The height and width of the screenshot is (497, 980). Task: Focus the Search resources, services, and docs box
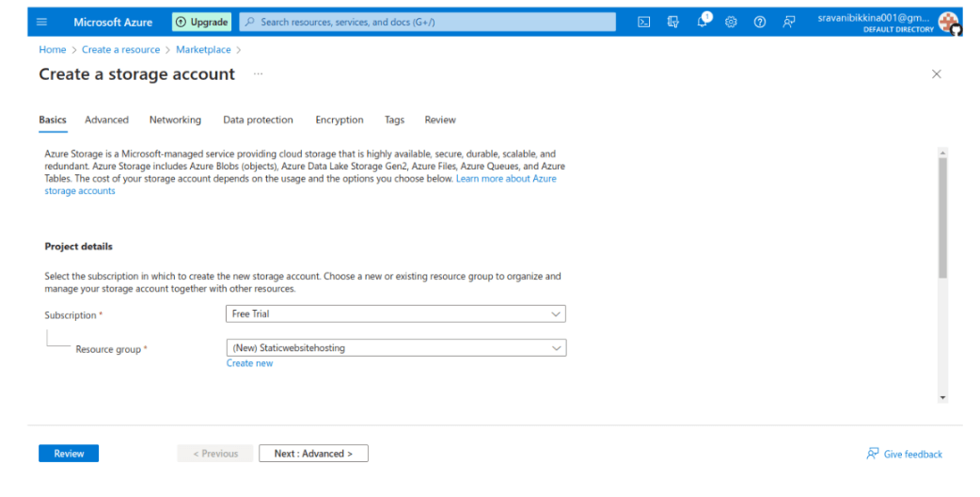coord(428,22)
